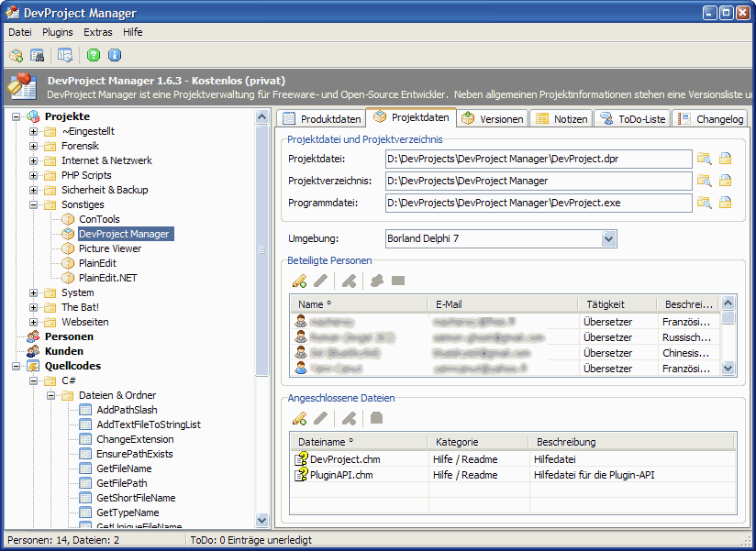This screenshot has height=551, width=756.
Task: Expand the Webseiten folder
Action: tap(33, 322)
